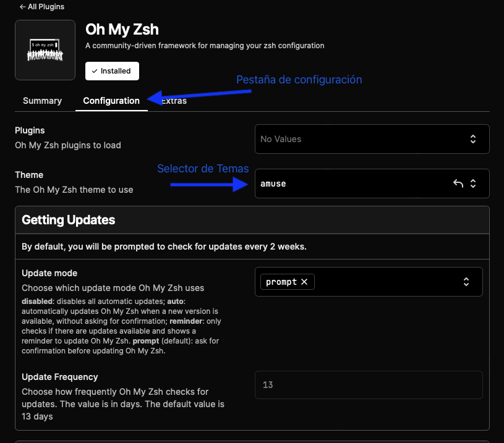The width and height of the screenshot is (504, 443).
Task: Open the Update mode dropdown chevrons
Action: [466, 282]
